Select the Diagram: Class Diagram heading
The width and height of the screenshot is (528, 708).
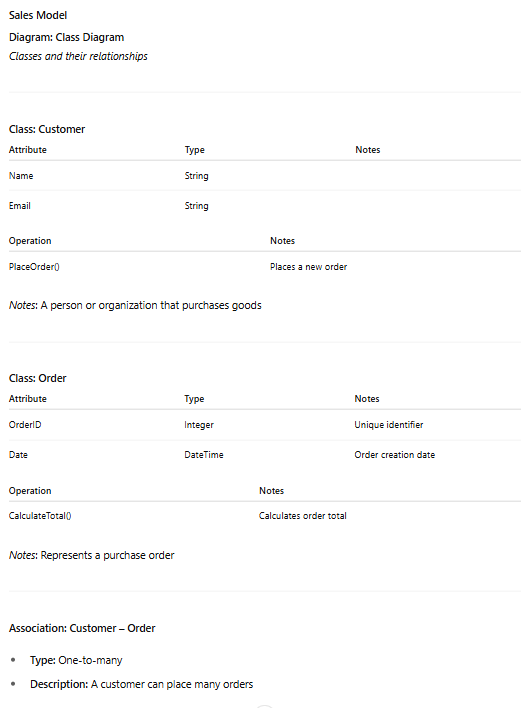pos(66,37)
